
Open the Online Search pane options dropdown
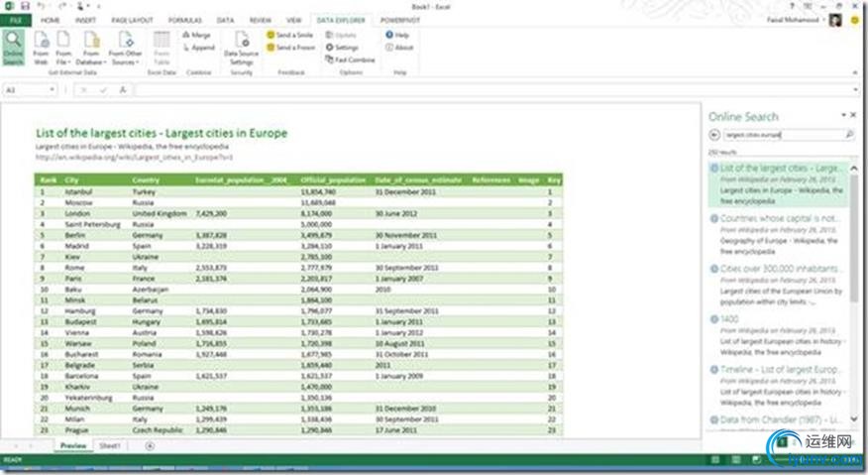[843, 115]
